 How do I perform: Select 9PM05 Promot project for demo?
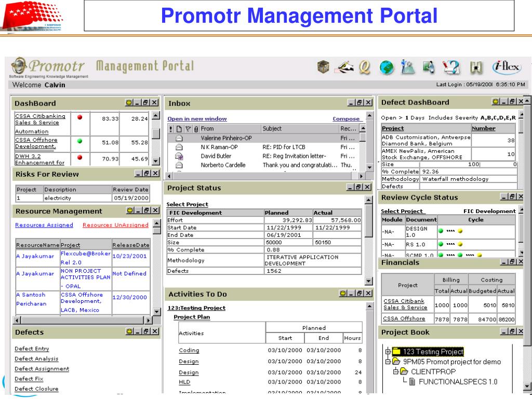tap(452, 362)
